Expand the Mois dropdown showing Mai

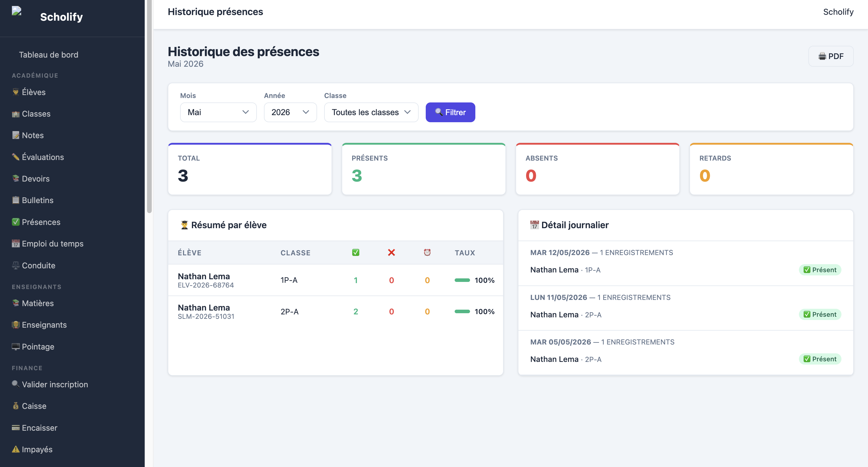(218, 112)
